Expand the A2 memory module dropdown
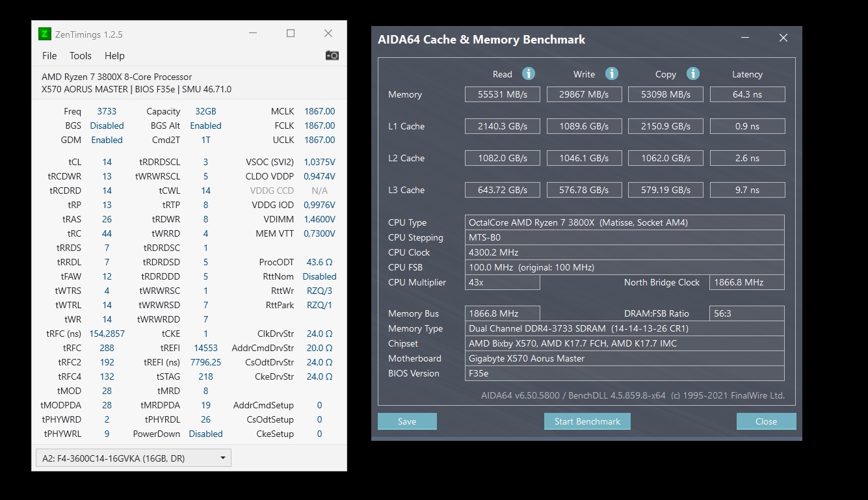This screenshot has height=500, width=868. point(133,458)
